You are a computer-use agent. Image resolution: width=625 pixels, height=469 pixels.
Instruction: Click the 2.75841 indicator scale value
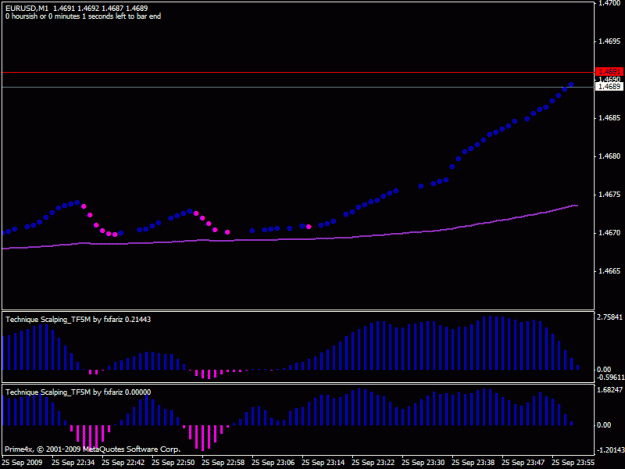click(610, 317)
